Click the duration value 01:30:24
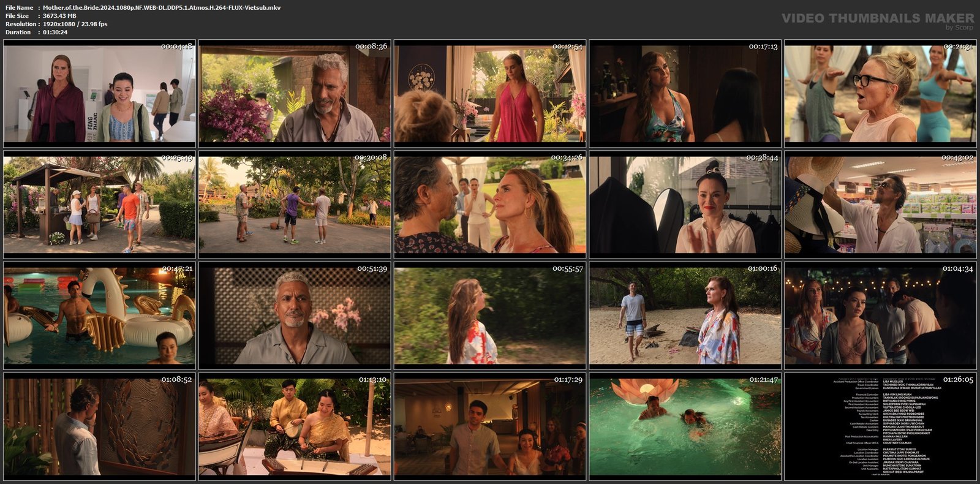 point(55,32)
